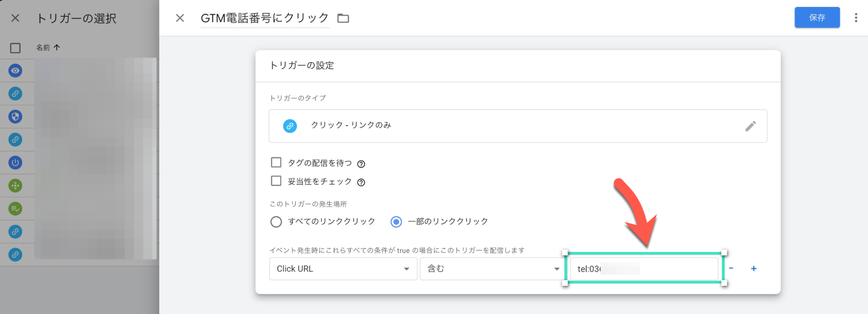
Task: Open the three-dot more options menu
Action: pos(856,18)
